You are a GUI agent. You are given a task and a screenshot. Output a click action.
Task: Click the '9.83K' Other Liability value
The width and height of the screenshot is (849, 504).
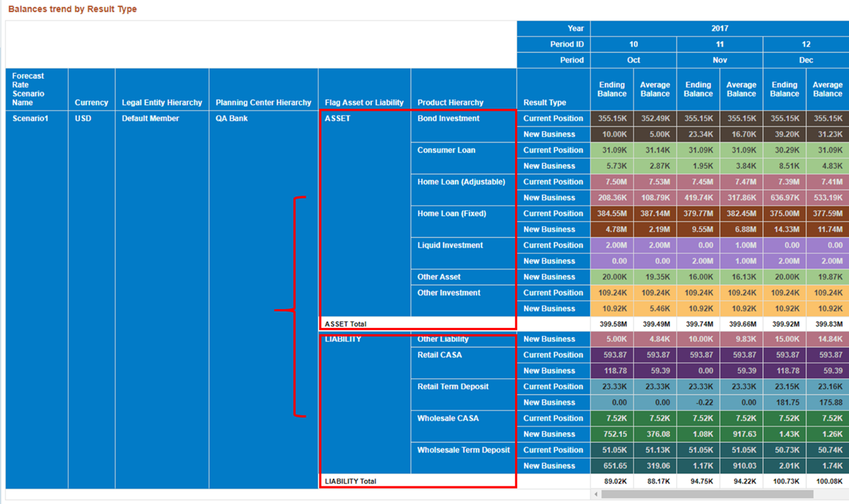pos(742,339)
